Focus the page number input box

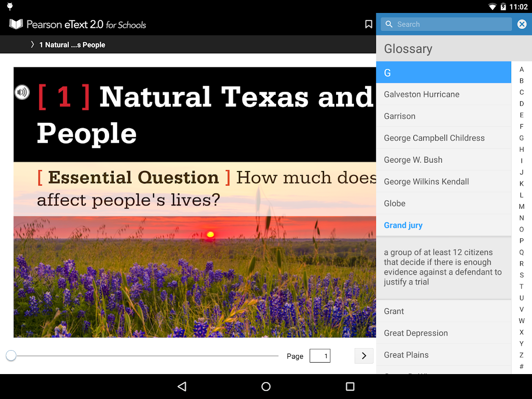[x=320, y=356]
